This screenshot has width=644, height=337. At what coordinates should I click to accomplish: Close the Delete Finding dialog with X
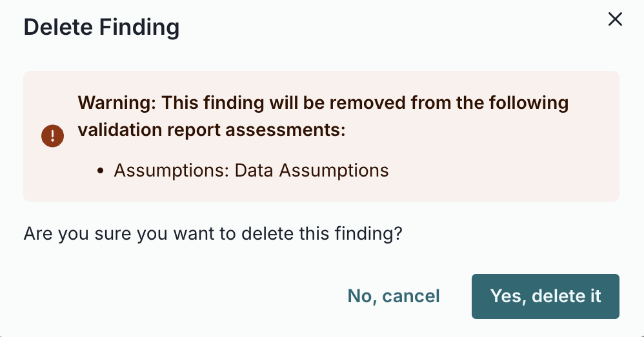point(615,20)
